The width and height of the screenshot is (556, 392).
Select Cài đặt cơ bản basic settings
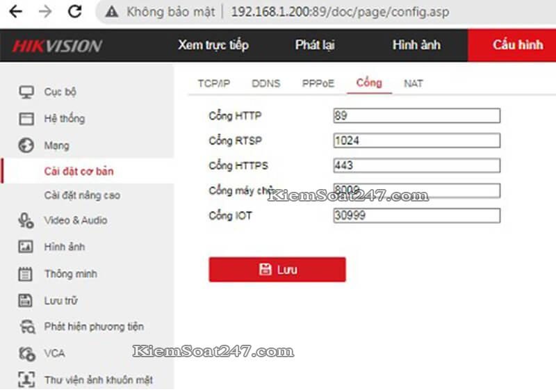pos(79,172)
